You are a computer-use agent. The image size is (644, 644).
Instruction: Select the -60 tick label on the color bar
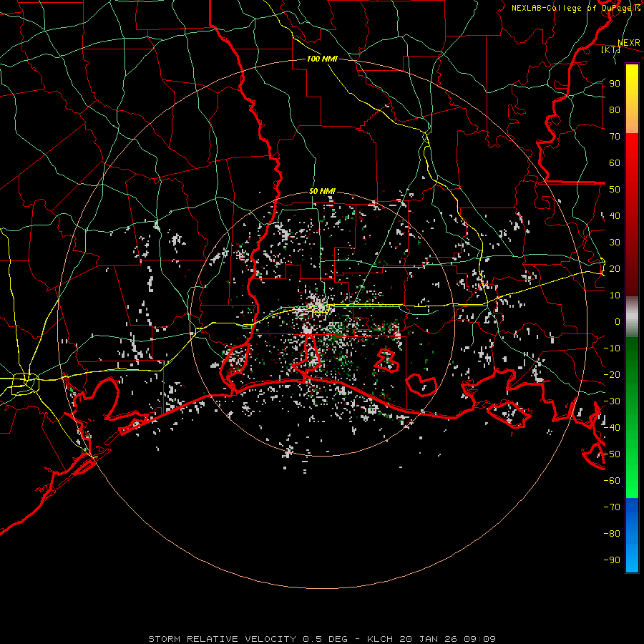coord(612,481)
